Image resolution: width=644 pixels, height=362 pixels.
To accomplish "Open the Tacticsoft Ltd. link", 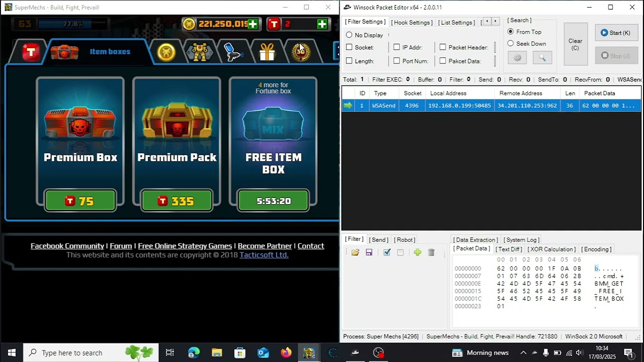I will coord(264,255).
